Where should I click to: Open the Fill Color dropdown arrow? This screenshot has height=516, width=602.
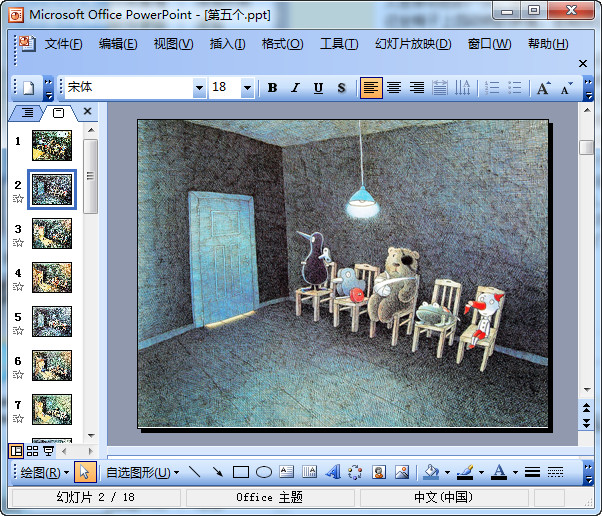pos(447,473)
